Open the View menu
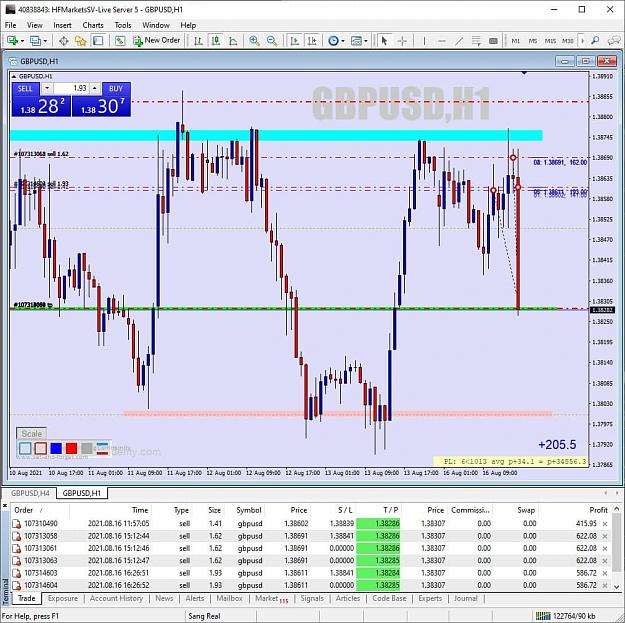 point(35,25)
